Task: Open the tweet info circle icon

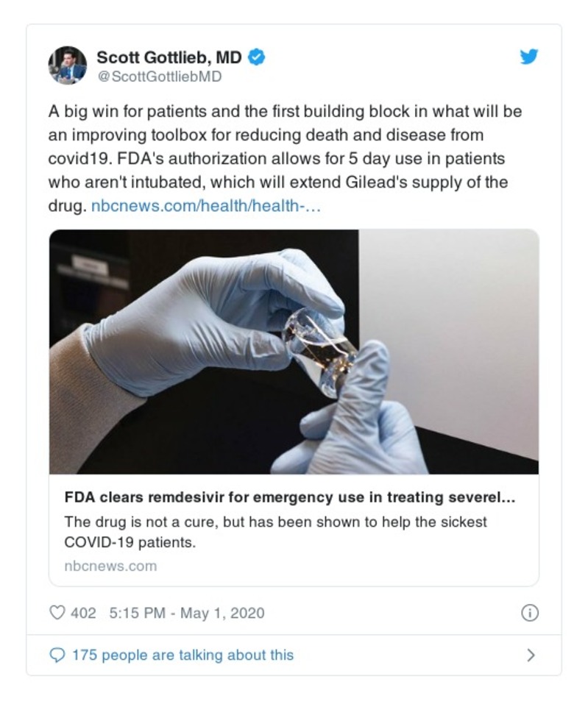Action: pos(529,613)
